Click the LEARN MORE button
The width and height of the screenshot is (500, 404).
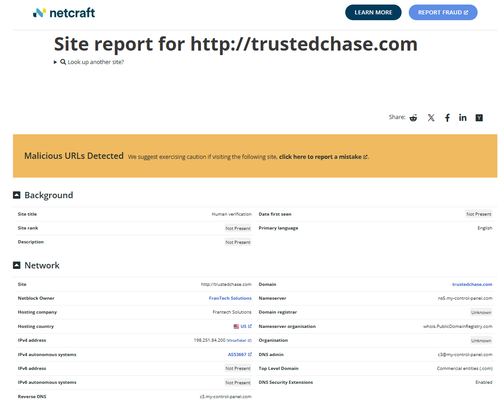pos(373,12)
